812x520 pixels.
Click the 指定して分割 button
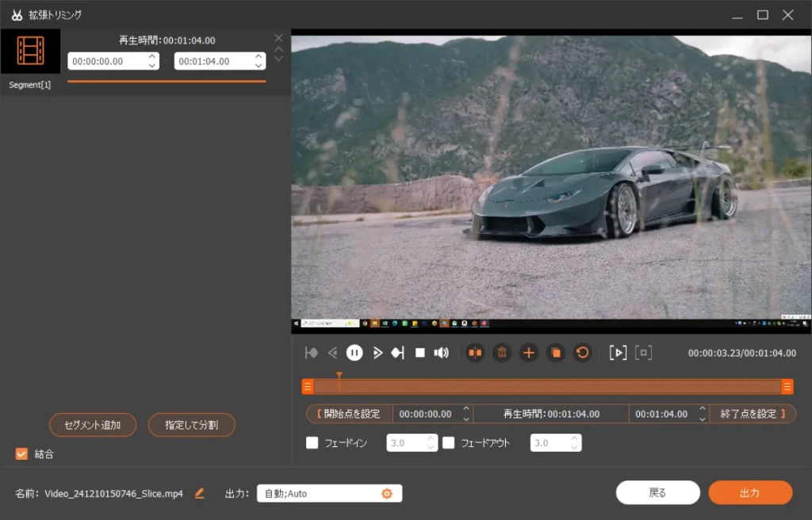click(191, 425)
